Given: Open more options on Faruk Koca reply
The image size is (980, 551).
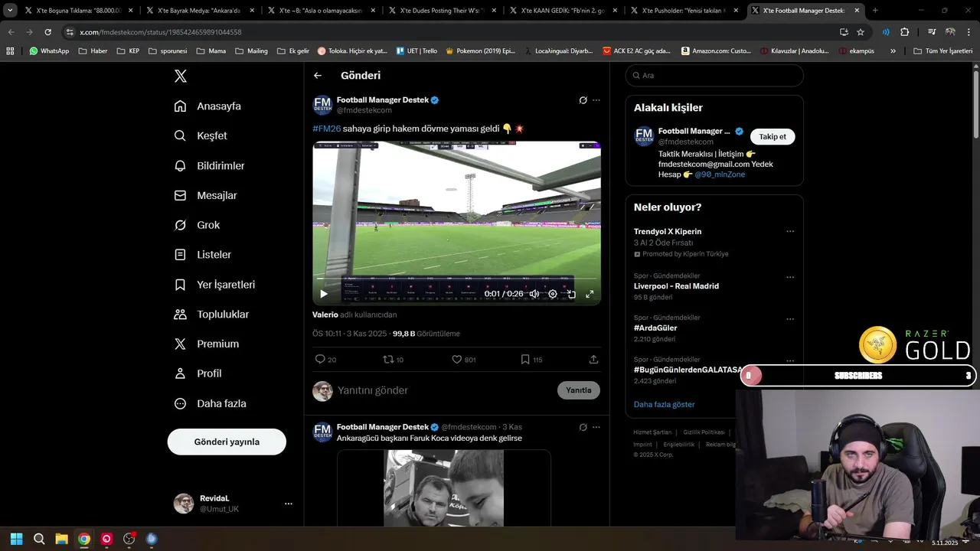Looking at the screenshot, I should 596,427.
